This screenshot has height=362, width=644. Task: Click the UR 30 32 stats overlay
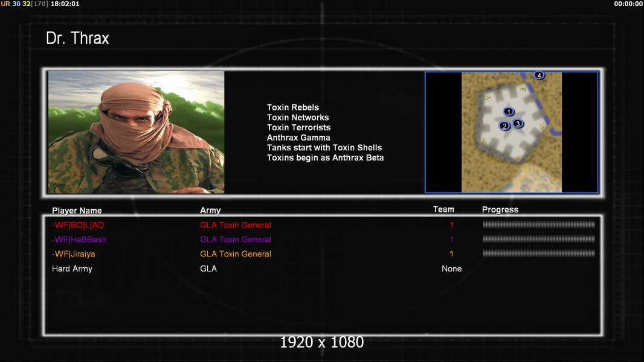[24, 4]
